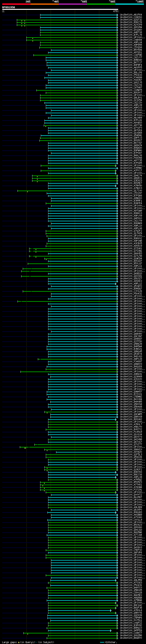
Task: Select hit label UniRef100_P37291
Action: tap(131, 490)
